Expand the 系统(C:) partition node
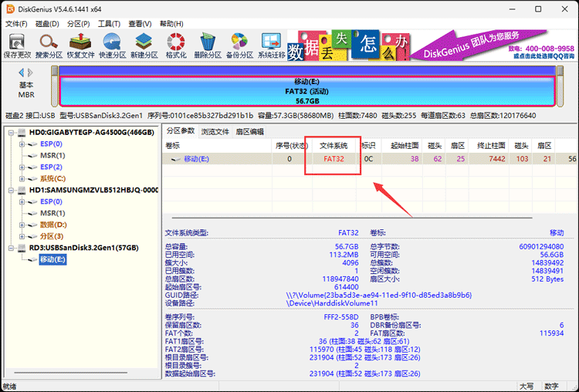Image resolution: width=579 pixels, height=392 pixels. [22, 179]
